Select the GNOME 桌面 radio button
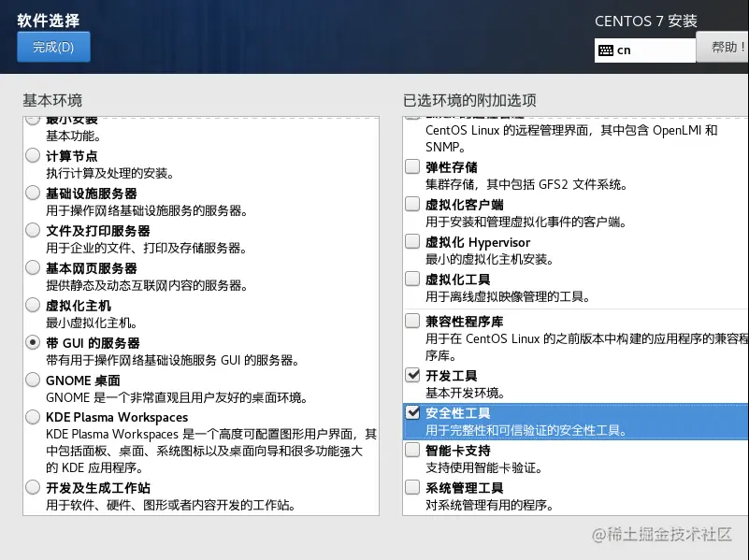Screen dimensions: 749x560 pos(33,380)
